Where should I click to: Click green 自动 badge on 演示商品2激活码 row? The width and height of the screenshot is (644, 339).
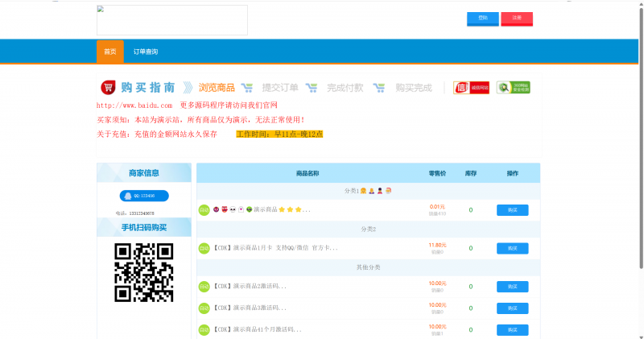coord(204,286)
